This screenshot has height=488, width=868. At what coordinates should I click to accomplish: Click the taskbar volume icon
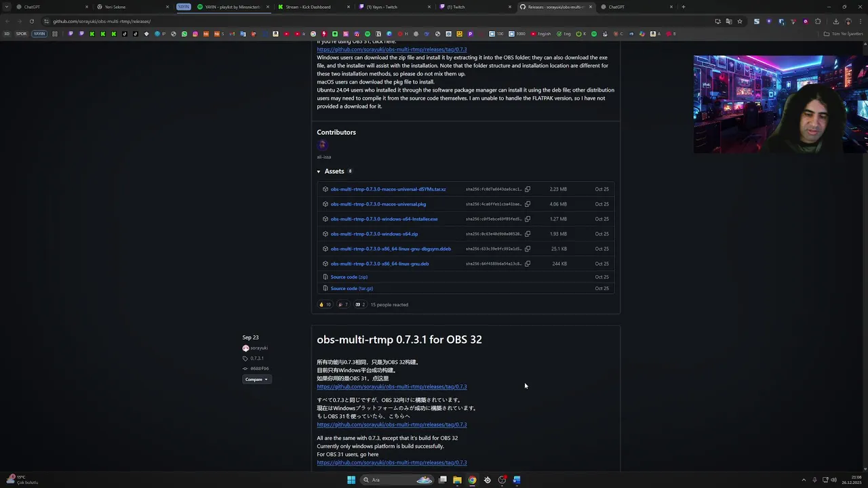pyautogui.click(x=833, y=480)
